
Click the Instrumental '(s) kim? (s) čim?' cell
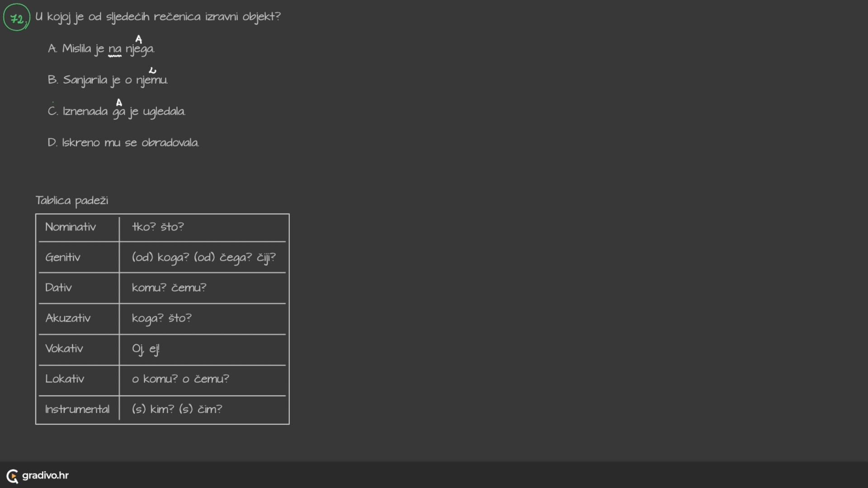click(177, 409)
